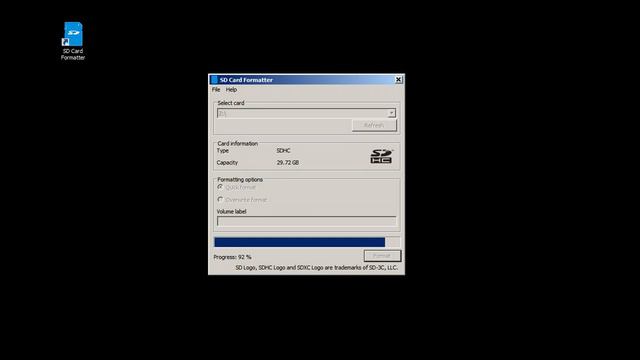The height and width of the screenshot is (360, 640).
Task: Expand the Select card drive dropdown
Action: 391,113
